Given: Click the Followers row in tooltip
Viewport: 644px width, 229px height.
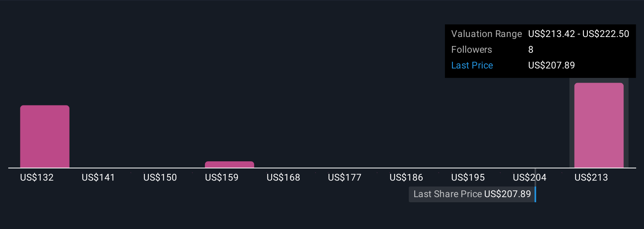Looking at the screenshot, I should click(x=540, y=50).
